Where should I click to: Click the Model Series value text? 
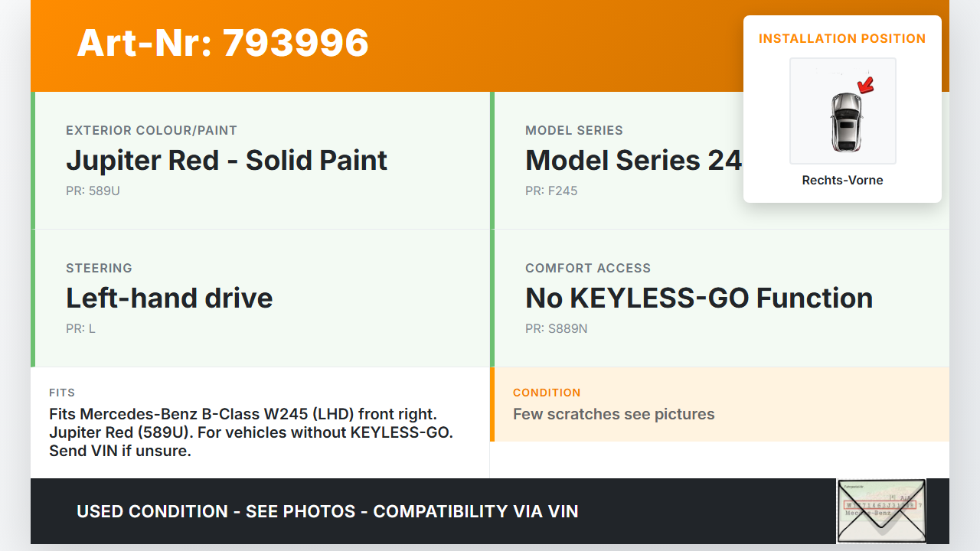click(x=633, y=161)
